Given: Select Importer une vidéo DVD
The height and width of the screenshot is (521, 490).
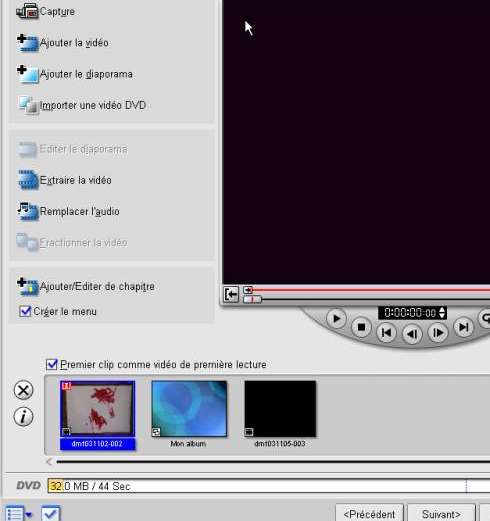Looking at the screenshot, I should tap(82, 105).
